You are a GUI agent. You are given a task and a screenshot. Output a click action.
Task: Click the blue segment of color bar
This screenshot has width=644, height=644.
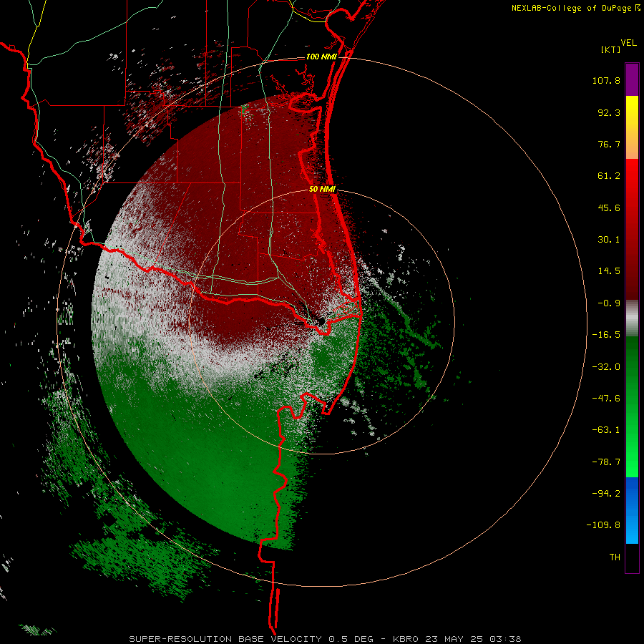pos(632,510)
